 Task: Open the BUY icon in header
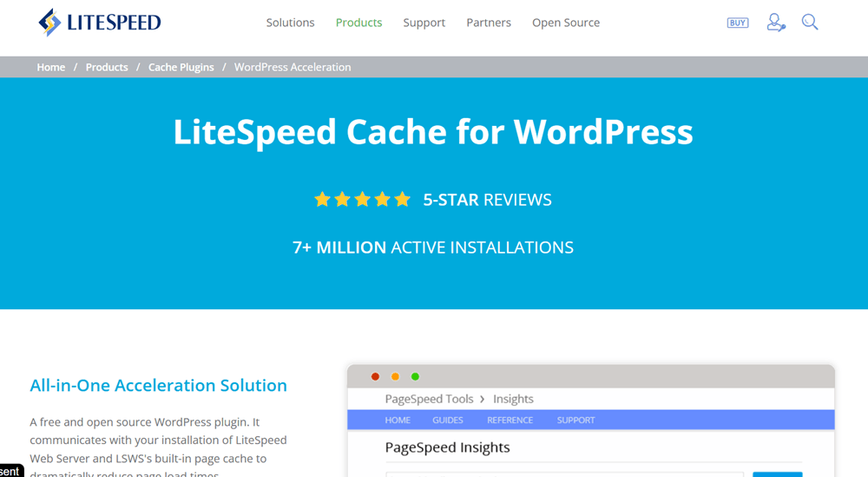pyautogui.click(x=737, y=23)
